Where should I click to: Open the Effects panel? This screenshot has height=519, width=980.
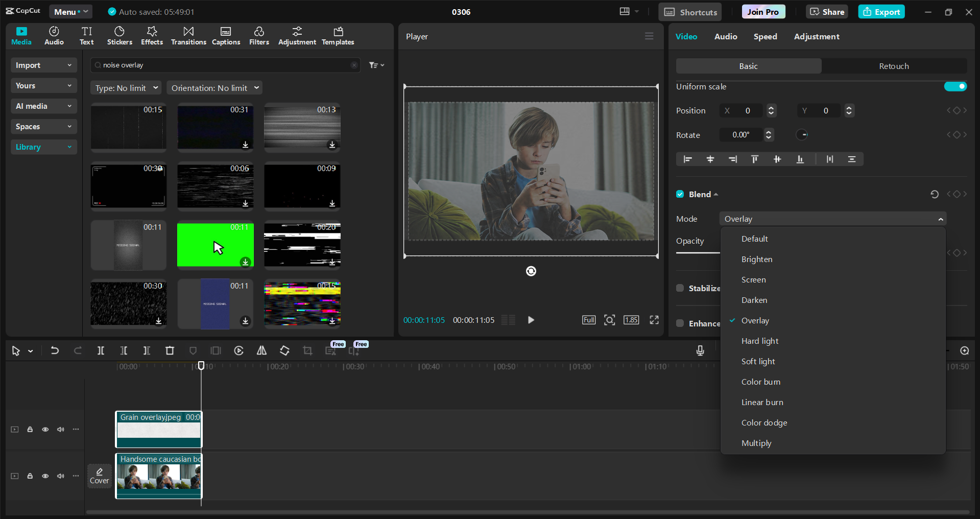tap(152, 36)
